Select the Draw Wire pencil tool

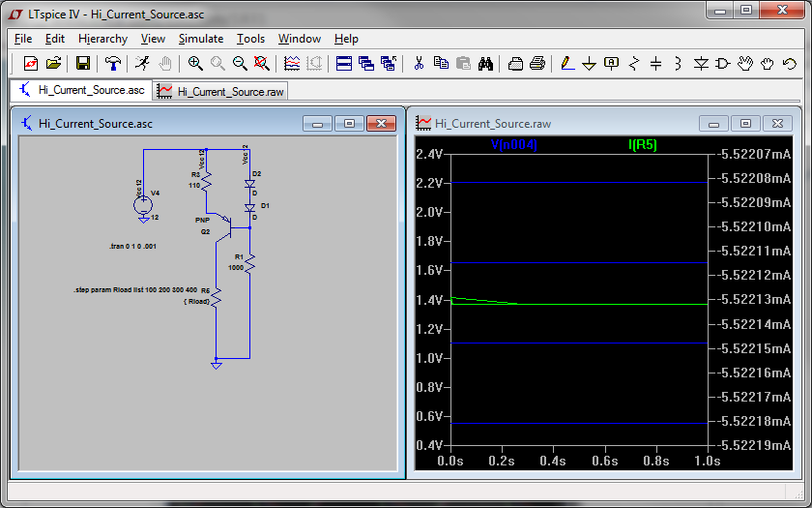[x=567, y=64]
